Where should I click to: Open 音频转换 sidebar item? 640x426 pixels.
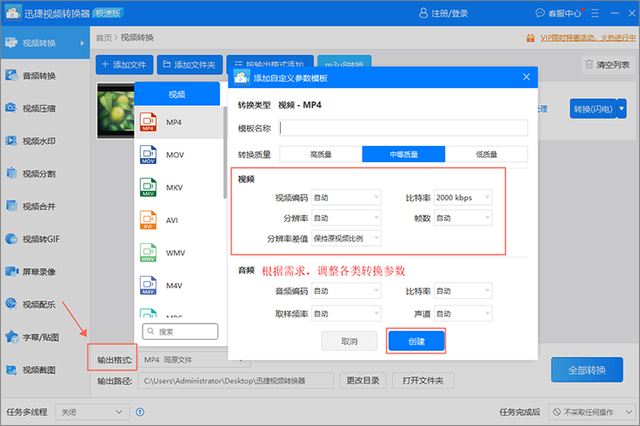[45, 75]
